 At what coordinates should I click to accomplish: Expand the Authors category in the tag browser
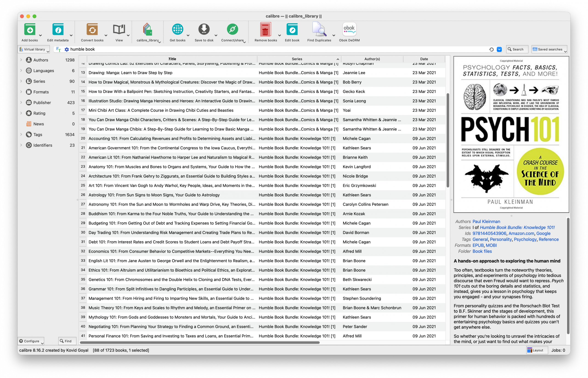tap(21, 60)
